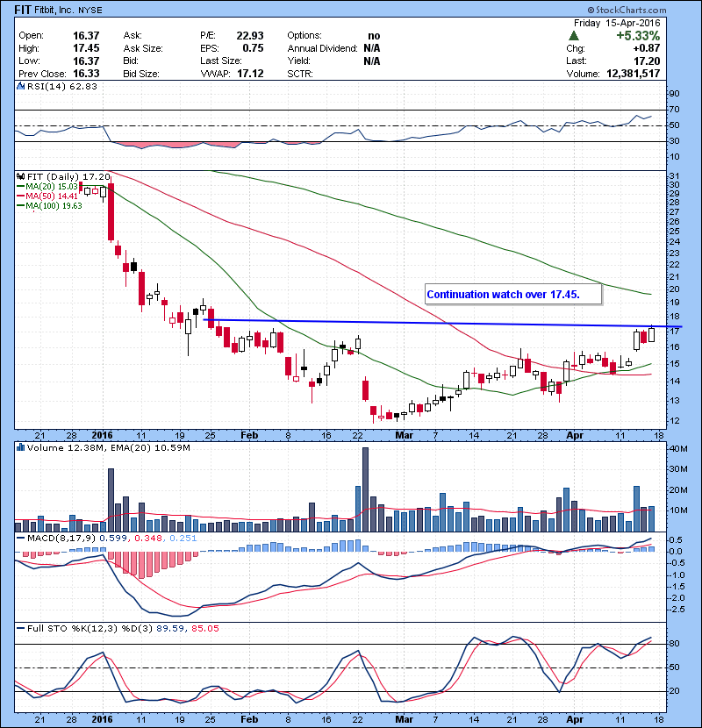Click the Chg value +0.87
The height and width of the screenshot is (728, 702).
[646, 48]
